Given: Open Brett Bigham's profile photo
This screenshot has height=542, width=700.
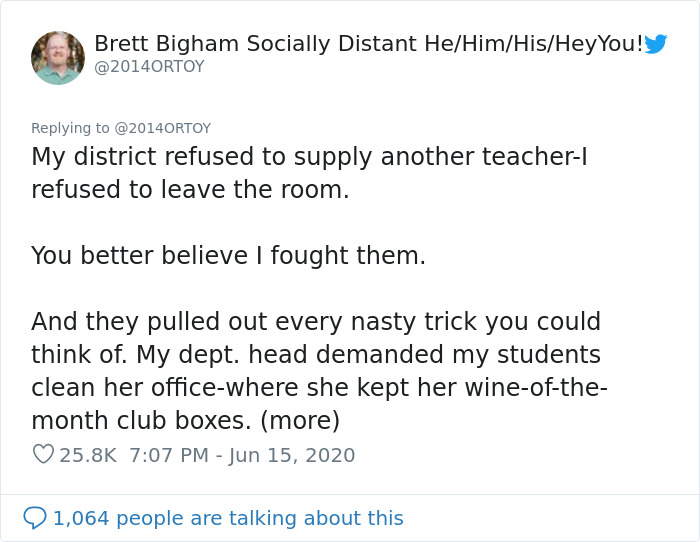Looking at the screenshot, I should click(x=58, y=58).
